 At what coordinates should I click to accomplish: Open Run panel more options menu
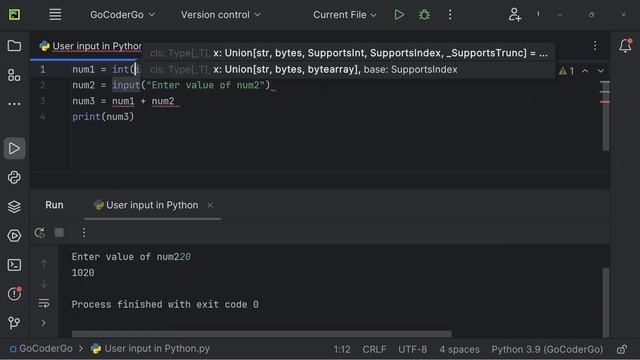click(84, 233)
